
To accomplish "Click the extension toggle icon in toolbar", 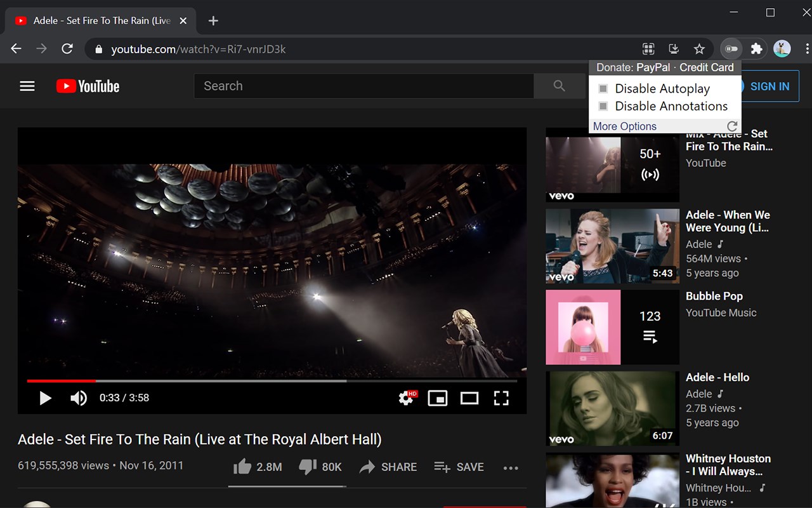I will 732,49.
